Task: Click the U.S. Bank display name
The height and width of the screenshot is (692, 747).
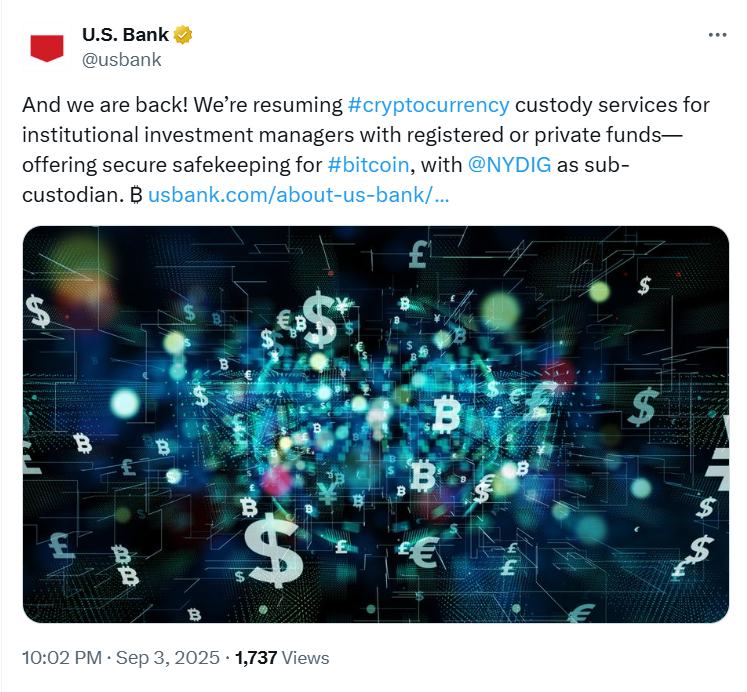Action: pyautogui.click(x=125, y=36)
